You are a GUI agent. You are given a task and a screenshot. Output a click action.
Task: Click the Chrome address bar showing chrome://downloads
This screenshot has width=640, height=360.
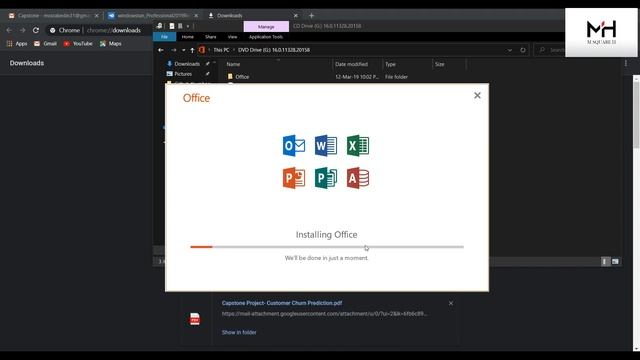(x=100, y=30)
